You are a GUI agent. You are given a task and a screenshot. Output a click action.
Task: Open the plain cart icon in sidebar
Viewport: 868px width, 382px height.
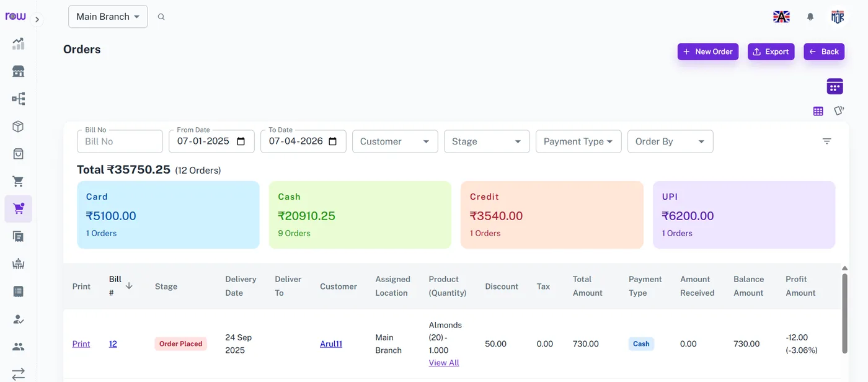[18, 182]
